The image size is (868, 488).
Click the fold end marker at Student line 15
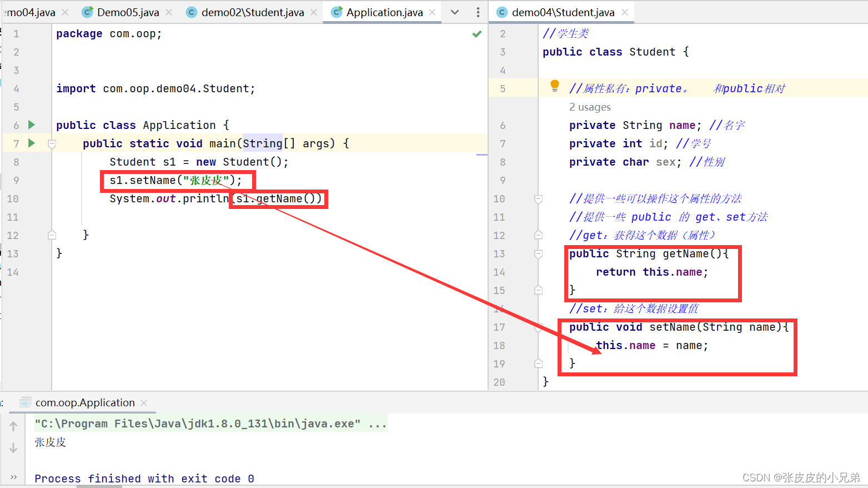pos(538,290)
